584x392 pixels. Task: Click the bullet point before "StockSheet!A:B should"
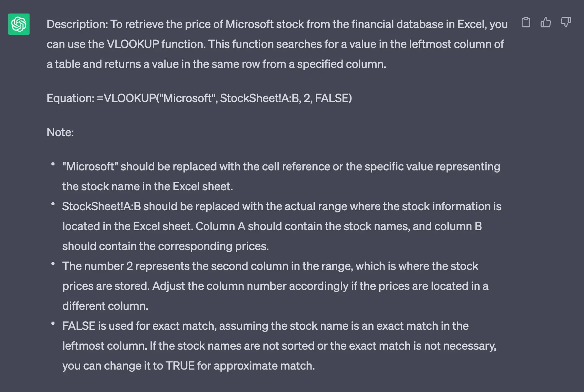[53, 204]
